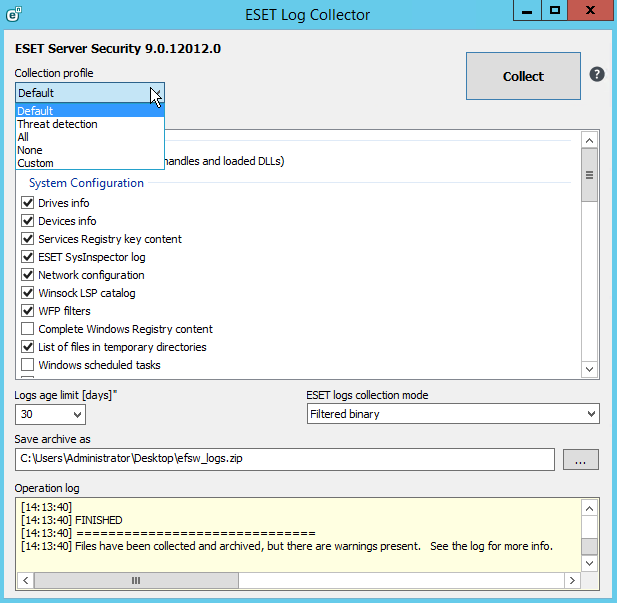This screenshot has height=603, width=617.
Task: Pick the None profile option
Action: click(x=30, y=150)
